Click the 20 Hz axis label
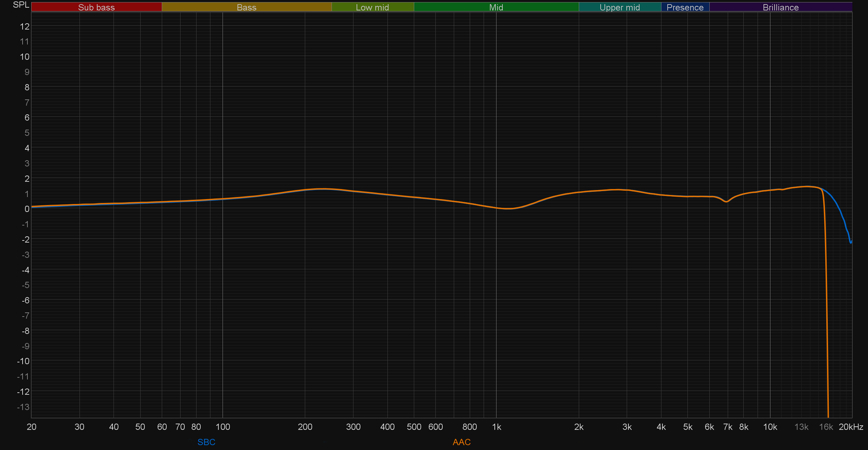This screenshot has height=450, width=868. tap(31, 427)
